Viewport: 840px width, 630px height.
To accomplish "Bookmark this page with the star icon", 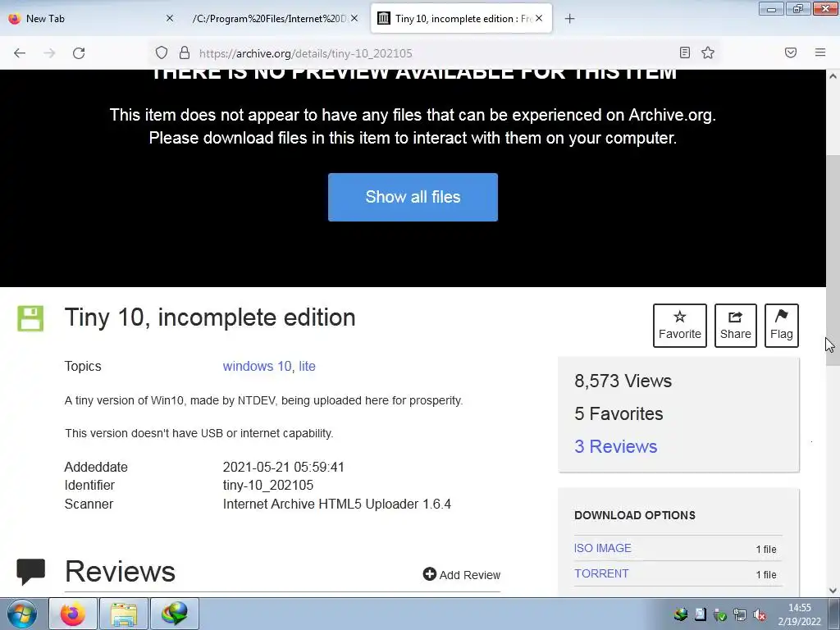I will [x=708, y=52].
